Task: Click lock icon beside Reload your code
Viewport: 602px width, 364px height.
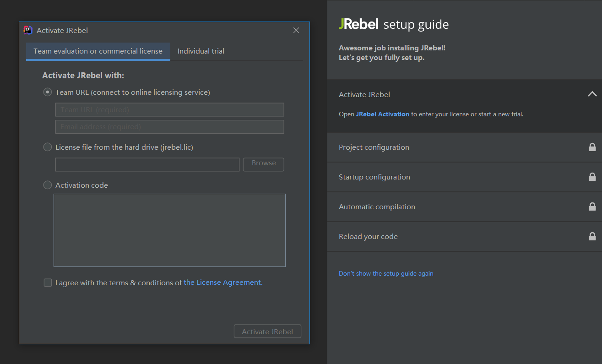Action: [592, 236]
